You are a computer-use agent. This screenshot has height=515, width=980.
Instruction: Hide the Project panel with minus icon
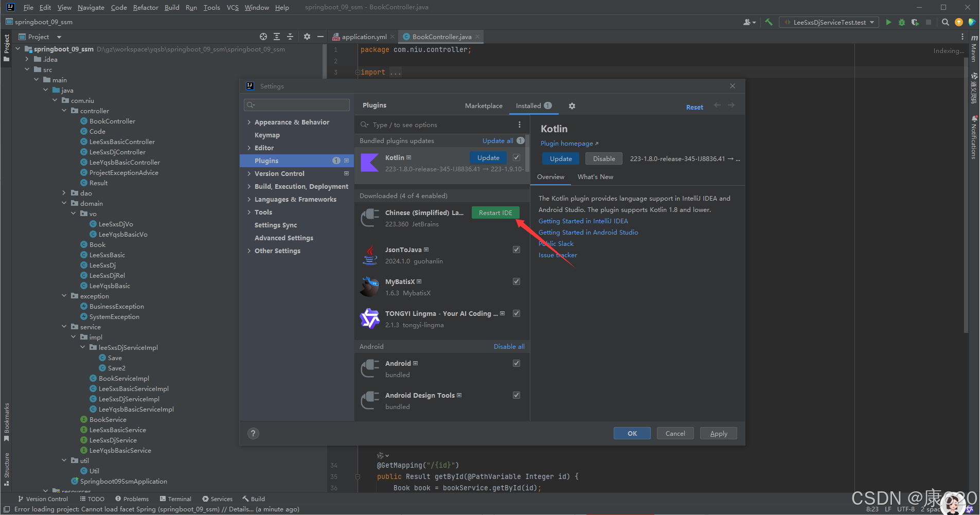click(320, 37)
